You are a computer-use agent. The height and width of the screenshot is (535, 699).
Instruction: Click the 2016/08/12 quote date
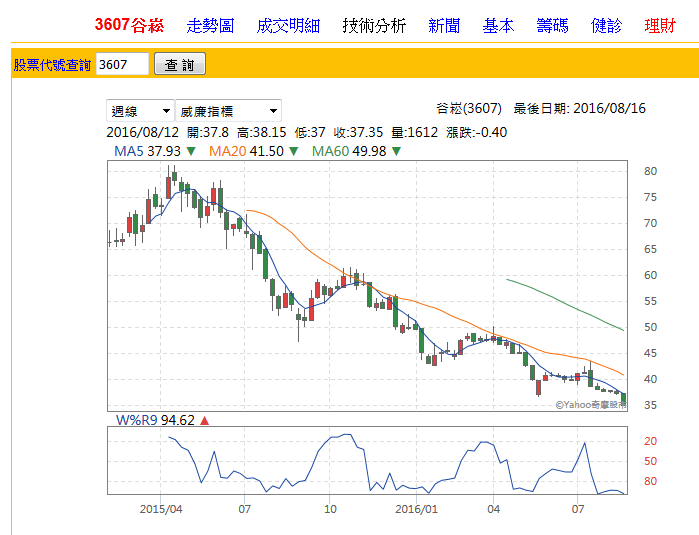pyautogui.click(x=142, y=132)
